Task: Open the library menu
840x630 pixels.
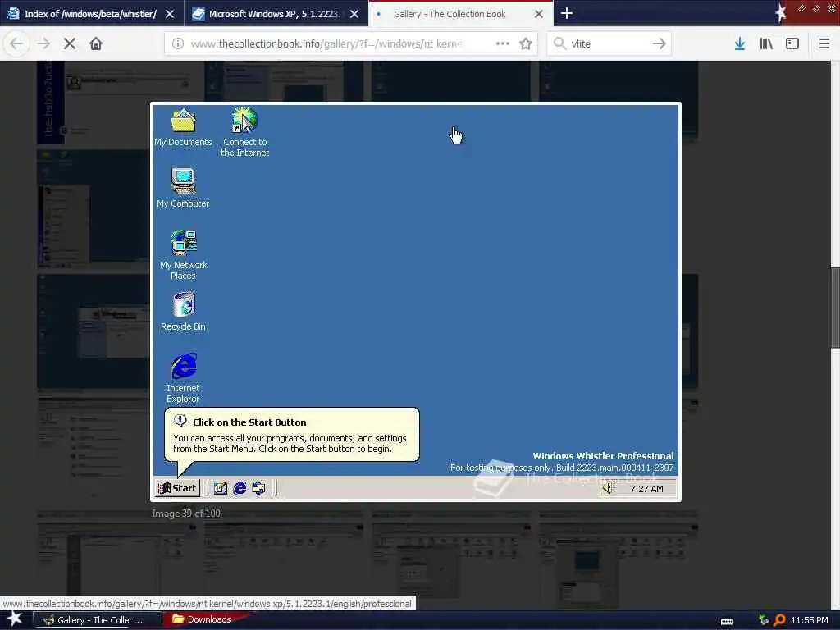Action: point(766,43)
